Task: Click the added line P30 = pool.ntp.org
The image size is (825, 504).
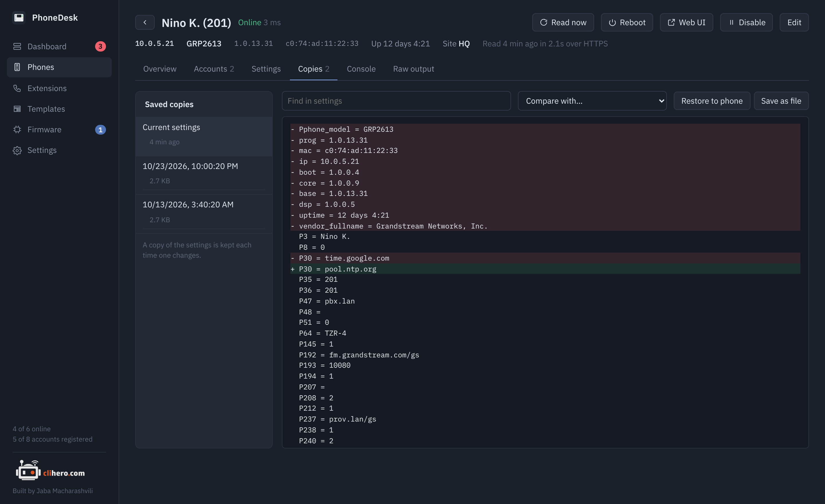Action: coord(545,269)
